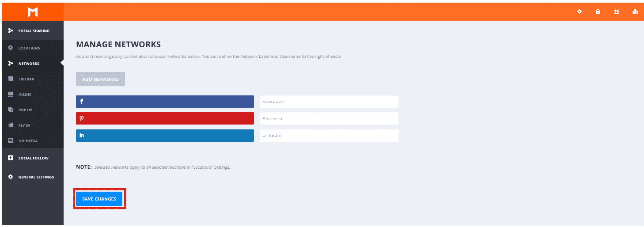Click the Save Changes button
Screen dimensions: 644x227
[99, 199]
